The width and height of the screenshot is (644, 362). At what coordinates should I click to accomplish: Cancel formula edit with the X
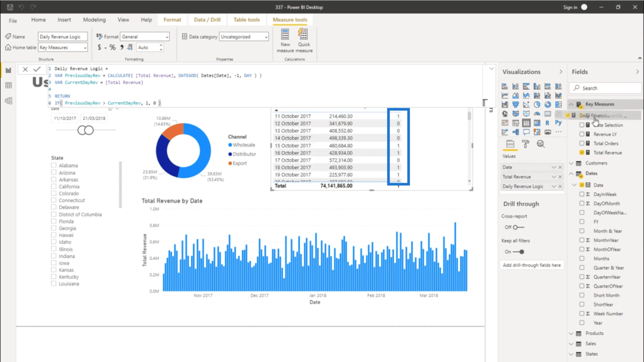tap(25, 69)
